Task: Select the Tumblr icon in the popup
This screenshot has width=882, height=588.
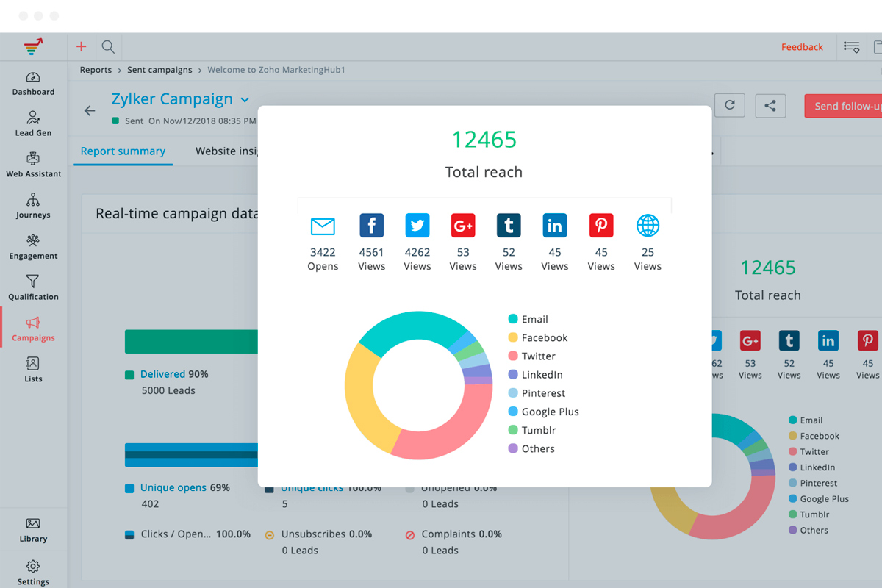Action: 509,226
